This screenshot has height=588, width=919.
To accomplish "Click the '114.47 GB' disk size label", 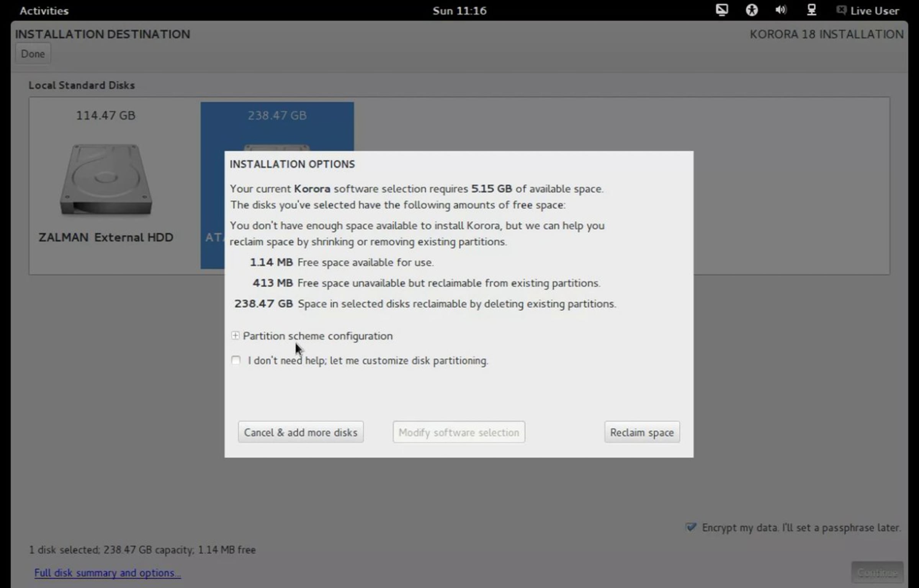I will coord(106,115).
